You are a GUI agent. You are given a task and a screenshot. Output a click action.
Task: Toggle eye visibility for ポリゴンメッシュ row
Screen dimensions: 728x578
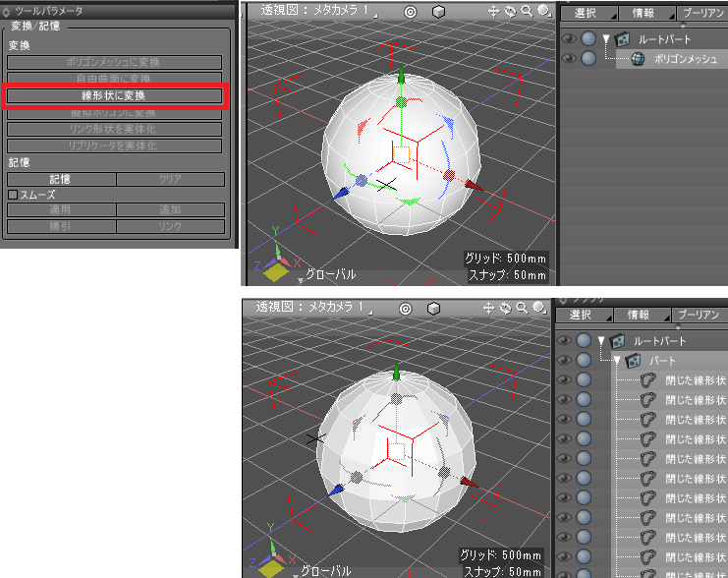point(569,58)
